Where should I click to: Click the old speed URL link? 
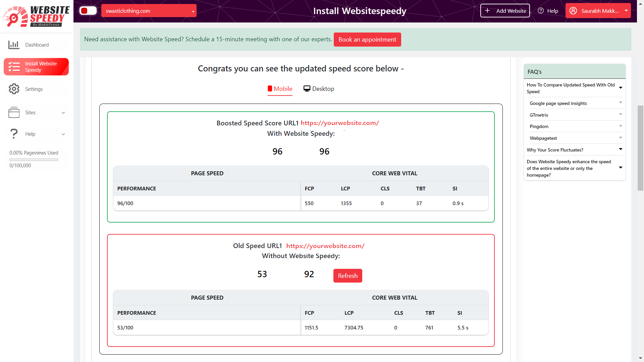(x=325, y=245)
